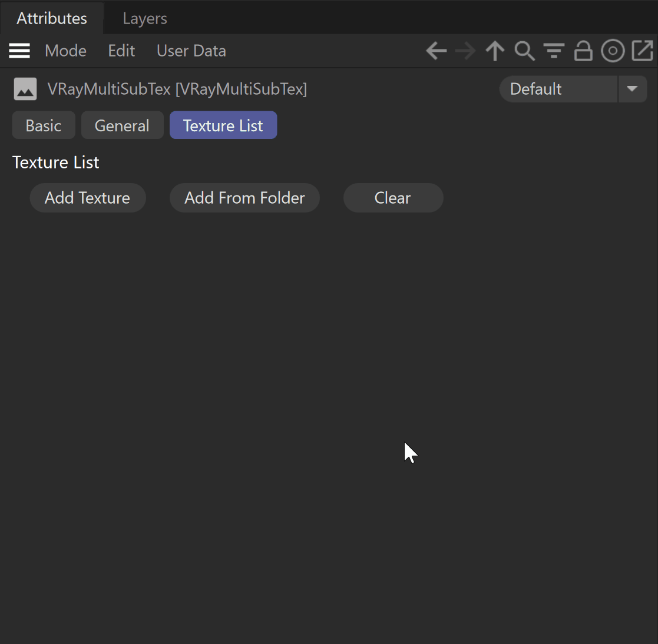This screenshot has width=658, height=644.
Task: Click the Texture List section heading
Action: point(55,162)
